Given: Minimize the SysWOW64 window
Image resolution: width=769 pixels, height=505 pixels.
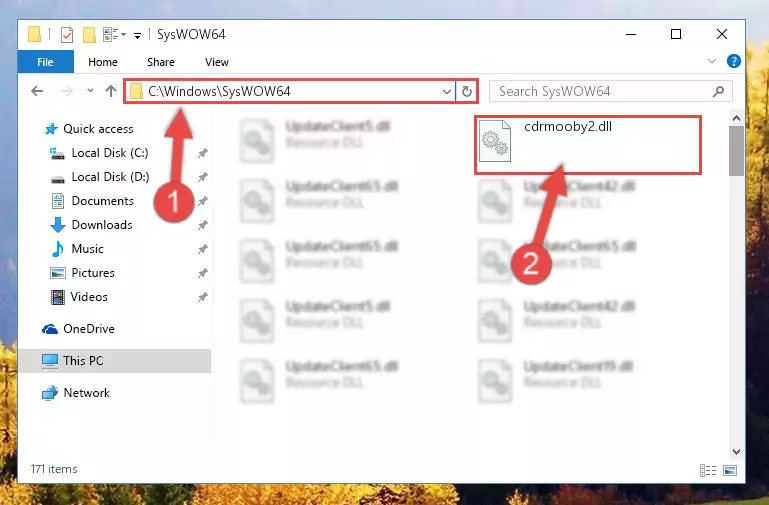Looking at the screenshot, I should click(631, 34).
